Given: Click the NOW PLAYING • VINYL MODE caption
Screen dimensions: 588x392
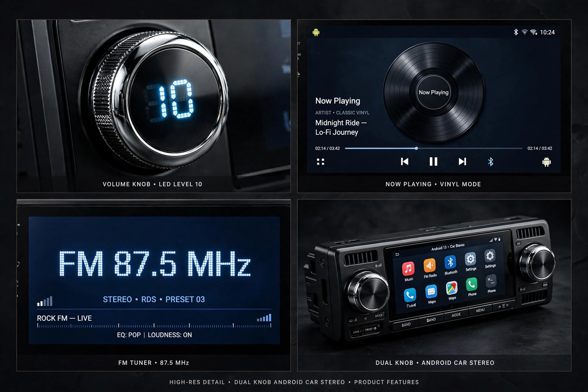Looking at the screenshot, I should (x=433, y=184).
